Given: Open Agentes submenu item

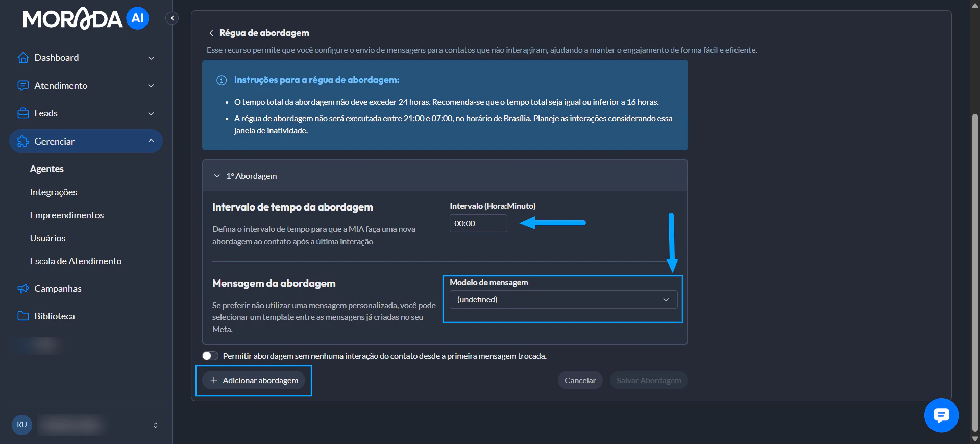Looking at the screenshot, I should [x=47, y=169].
